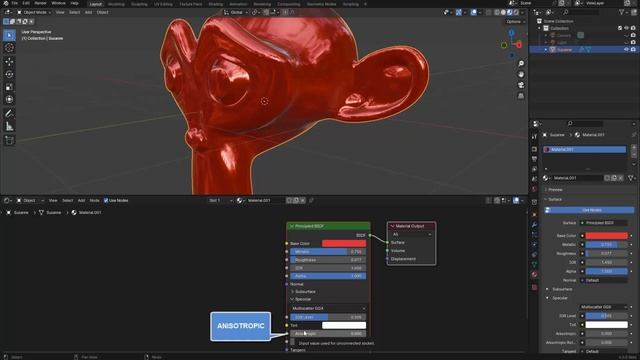The height and width of the screenshot is (360, 640).
Task: Click the viewport zoom magnifier icon
Action: (521, 64)
